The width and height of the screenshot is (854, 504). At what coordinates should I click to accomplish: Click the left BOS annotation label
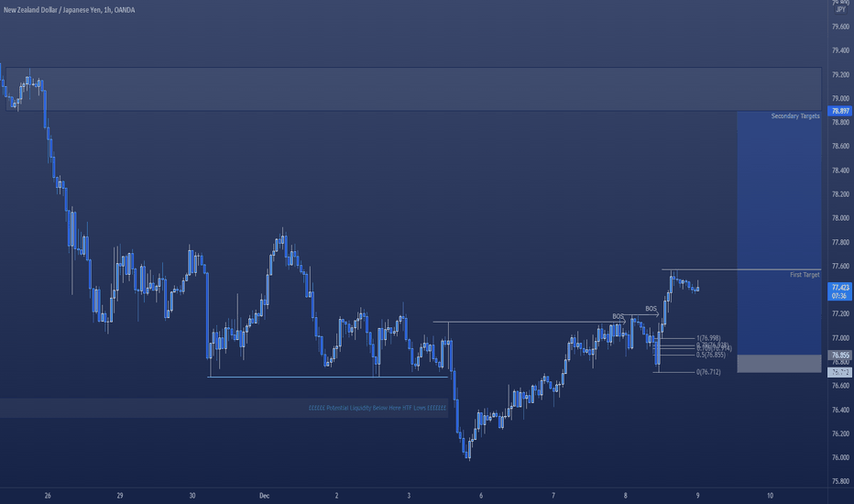click(618, 316)
